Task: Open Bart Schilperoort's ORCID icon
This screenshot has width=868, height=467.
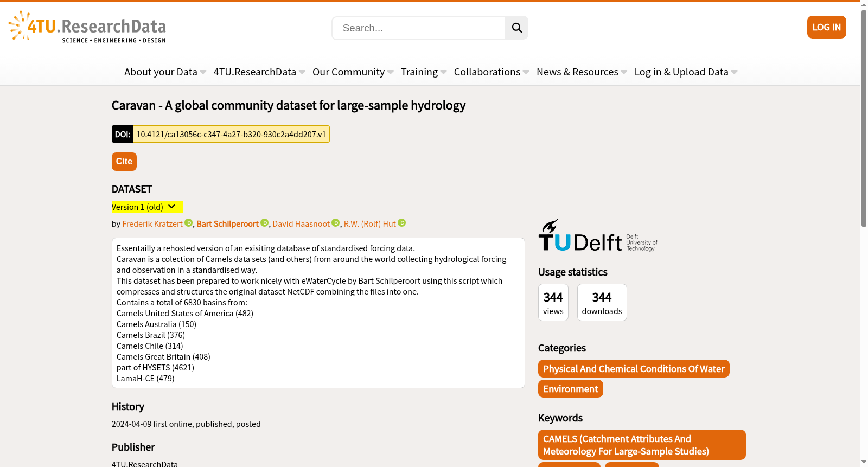Action: point(265,223)
